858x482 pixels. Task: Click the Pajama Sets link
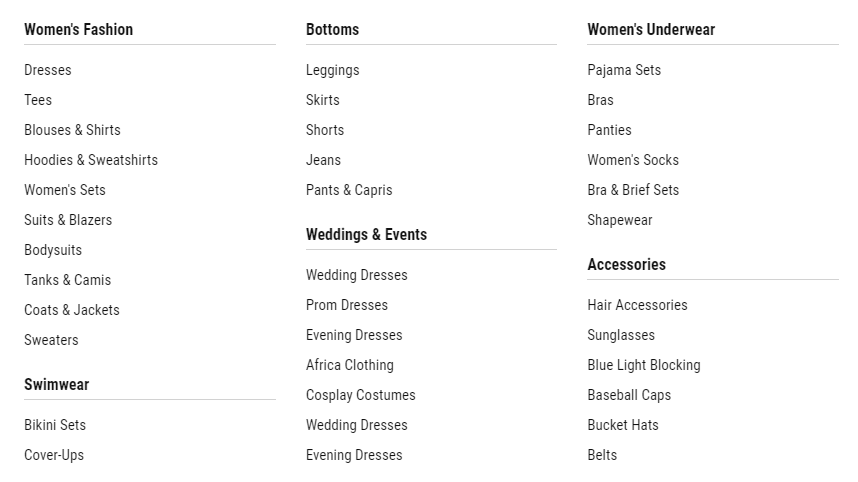point(624,70)
